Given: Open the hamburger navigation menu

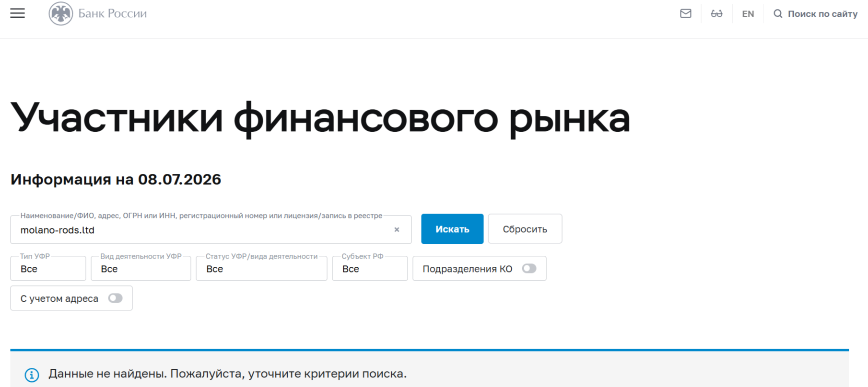Looking at the screenshot, I should point(17,13).
